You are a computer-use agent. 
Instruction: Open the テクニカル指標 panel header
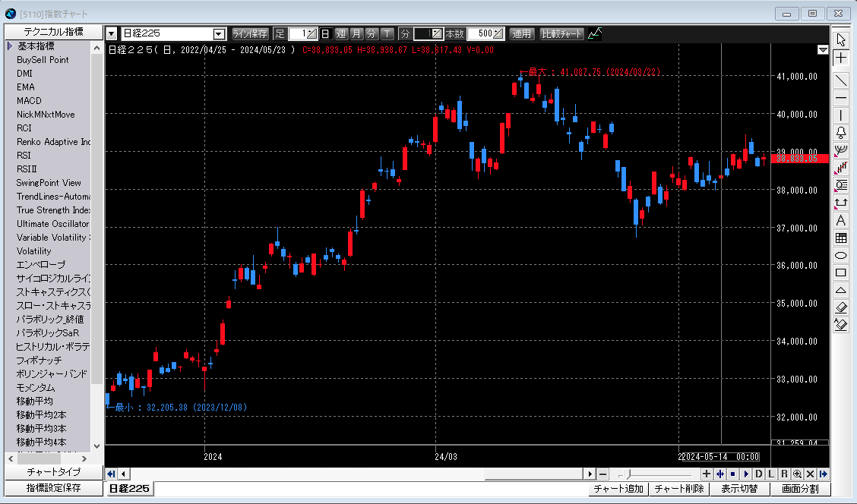coord(53,32)
